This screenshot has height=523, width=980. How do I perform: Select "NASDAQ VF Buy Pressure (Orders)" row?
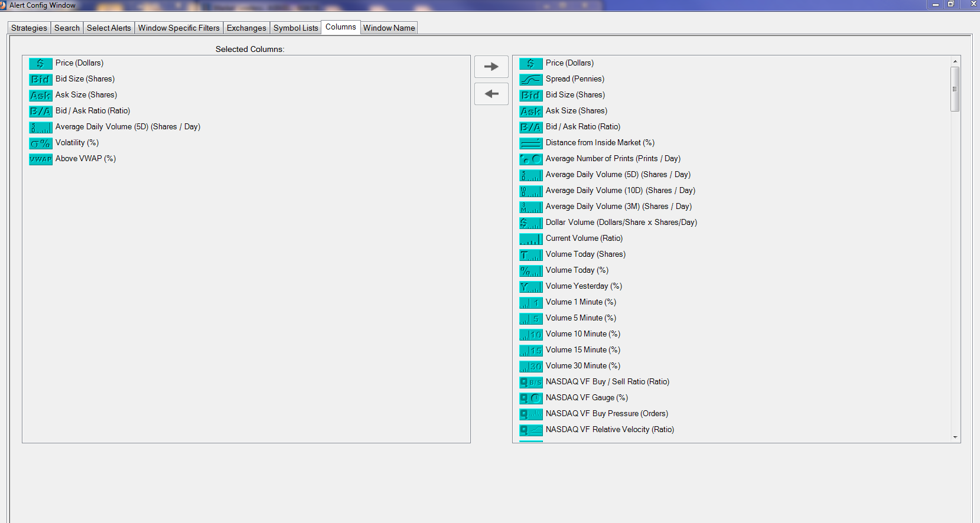(x=607, y=414)
